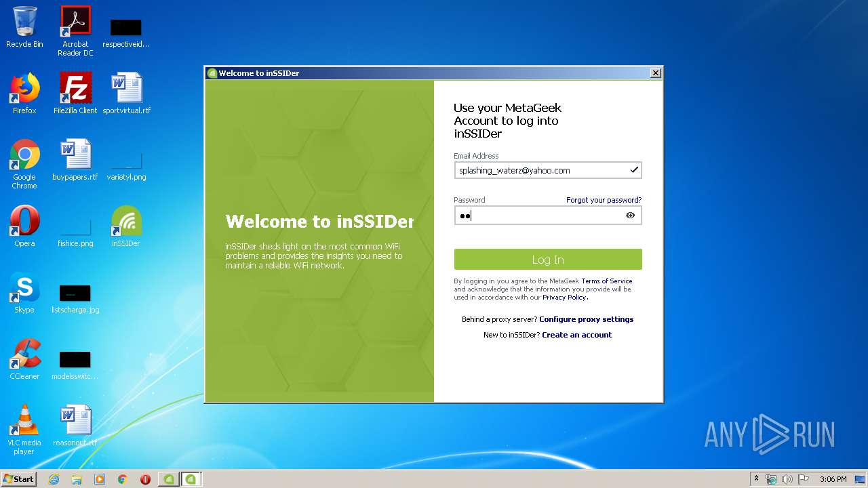Click the network tray icon
868x488 pixels.
click(x=772, y=479)
